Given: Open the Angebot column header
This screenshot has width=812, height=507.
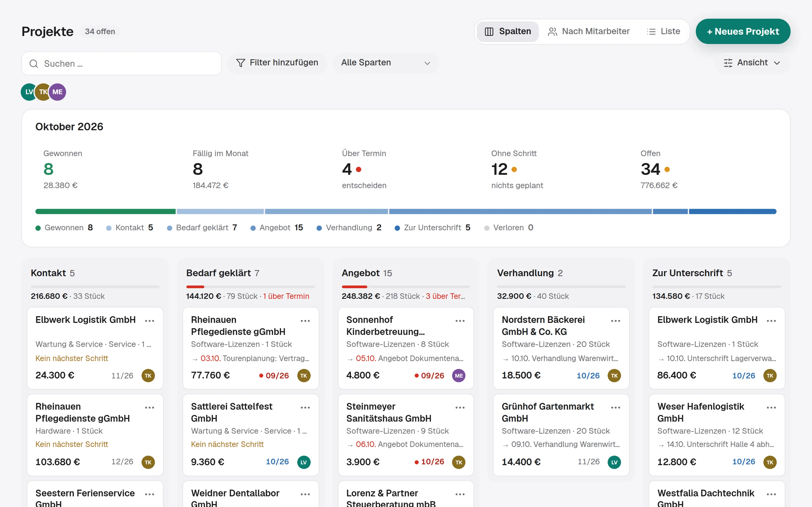Looking at the screenshot, I should click(367, 273).
